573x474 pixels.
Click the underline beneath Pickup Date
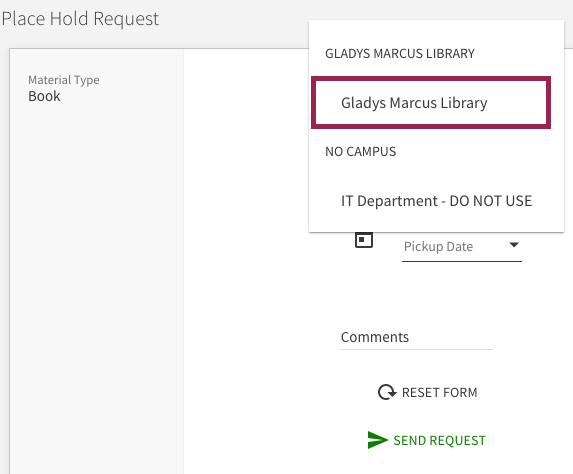coord(462,261)
